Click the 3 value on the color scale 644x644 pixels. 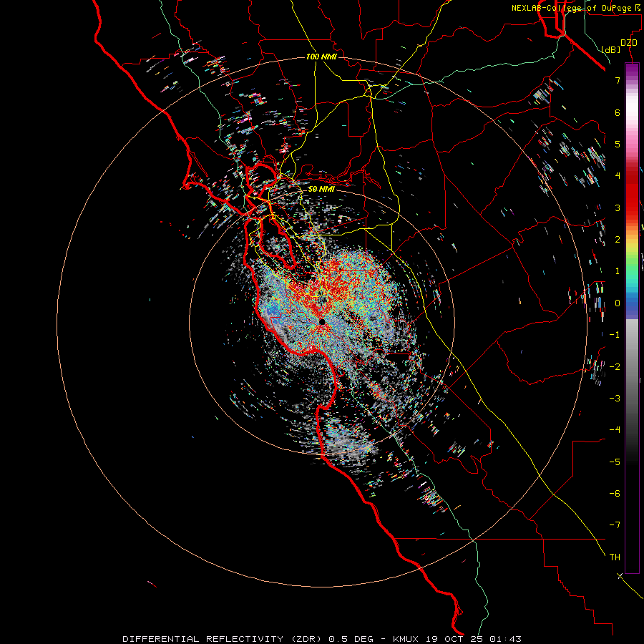(x=618, y=208)
